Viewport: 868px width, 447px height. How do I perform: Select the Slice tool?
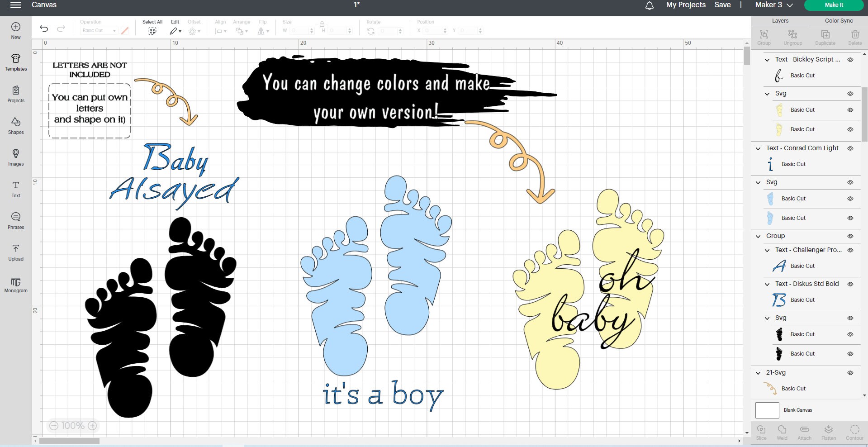point(761,431)
